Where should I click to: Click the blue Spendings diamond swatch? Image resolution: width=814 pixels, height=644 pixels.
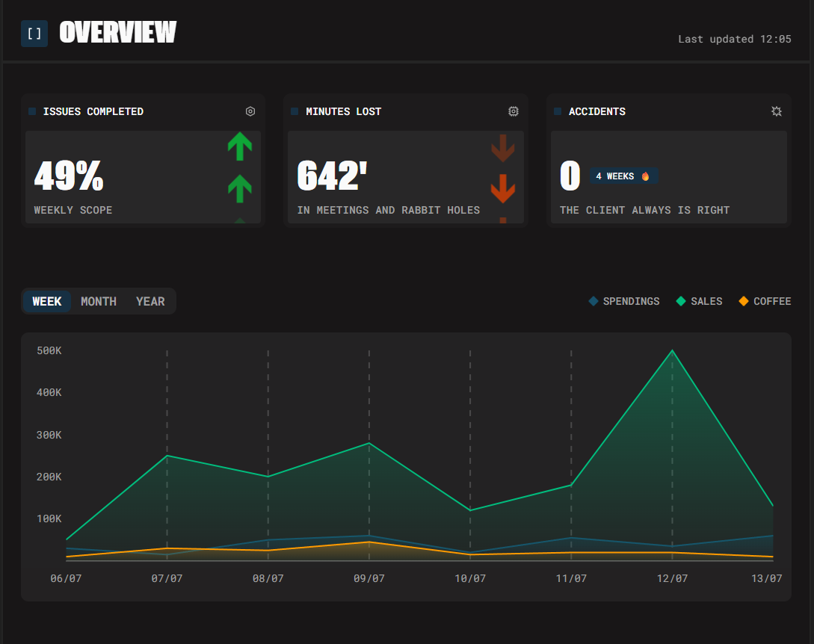[x=593, y=301]
